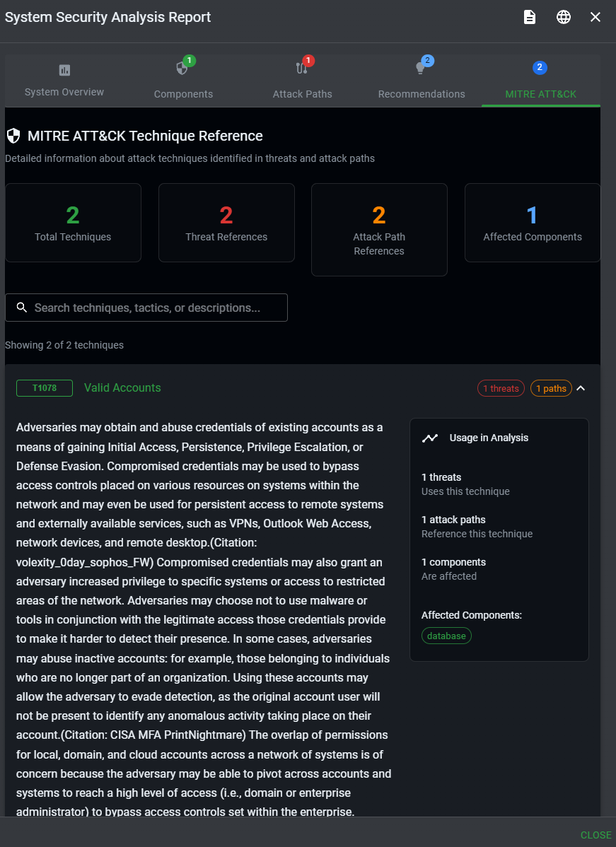Click the Components shield icon

pyautogui.click(x=182, y=69)
